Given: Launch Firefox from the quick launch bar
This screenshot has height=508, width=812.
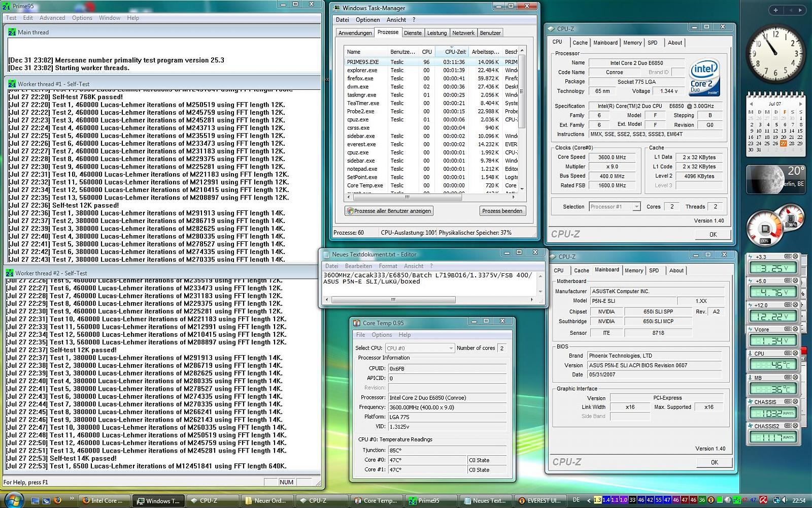Looking at the screenshot, I should tap(57, 500).
